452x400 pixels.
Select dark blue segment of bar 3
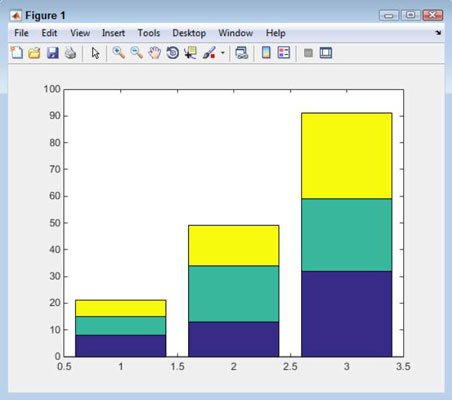pyautogui.click(x=347, y=314)
